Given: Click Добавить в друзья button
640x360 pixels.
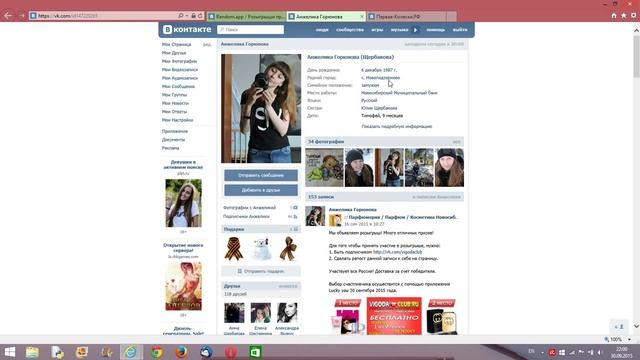Looking at the screenshot, I should (261, 190).
